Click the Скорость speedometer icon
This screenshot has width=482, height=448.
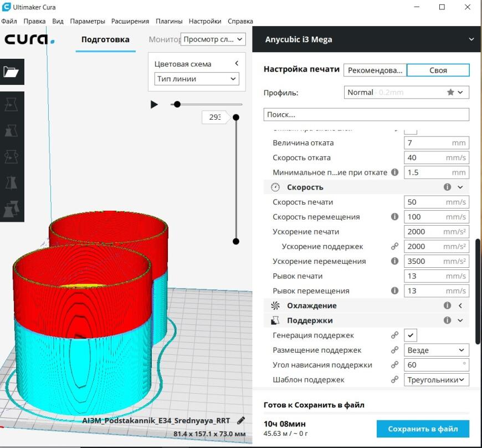point(275,187)
